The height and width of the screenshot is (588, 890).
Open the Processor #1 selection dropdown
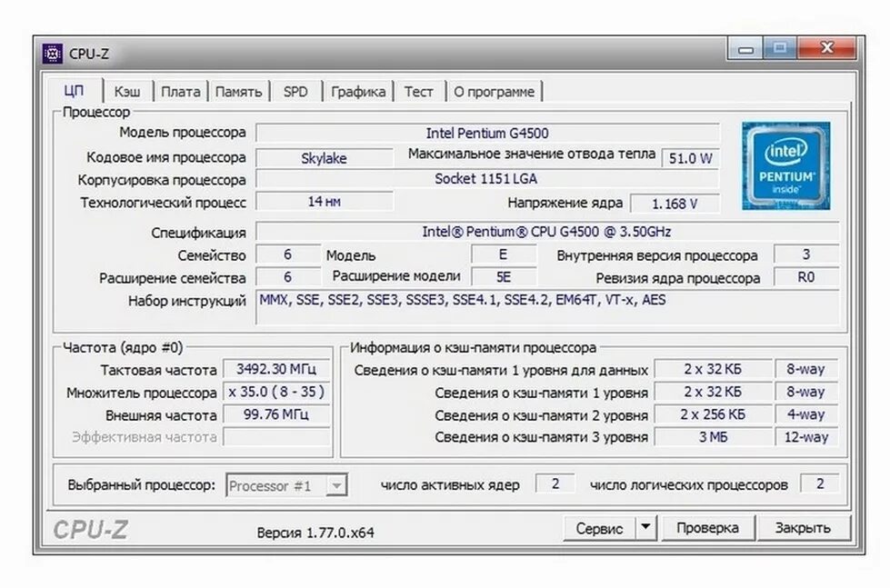[286, 486]
